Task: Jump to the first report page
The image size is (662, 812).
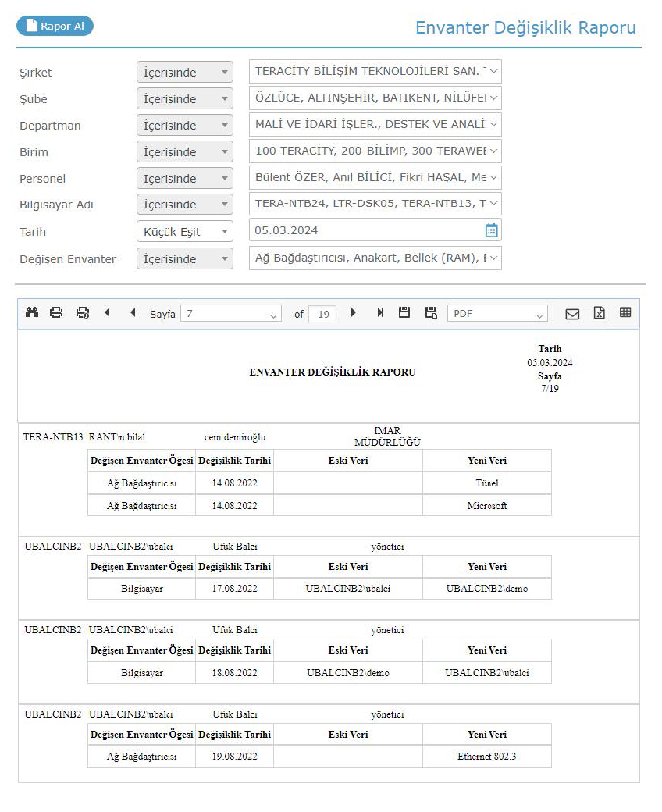Action: tap(107, 312)
